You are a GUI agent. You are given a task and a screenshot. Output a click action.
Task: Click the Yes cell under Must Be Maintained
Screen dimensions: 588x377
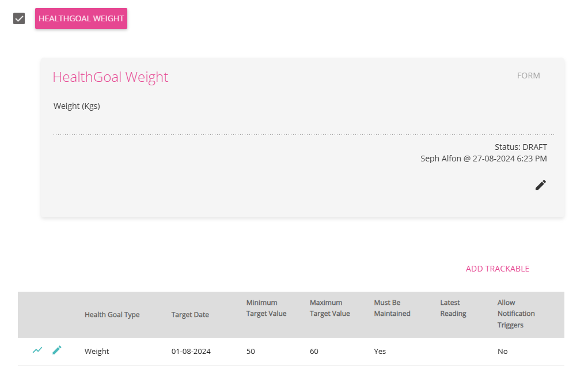tap(380, 352)
